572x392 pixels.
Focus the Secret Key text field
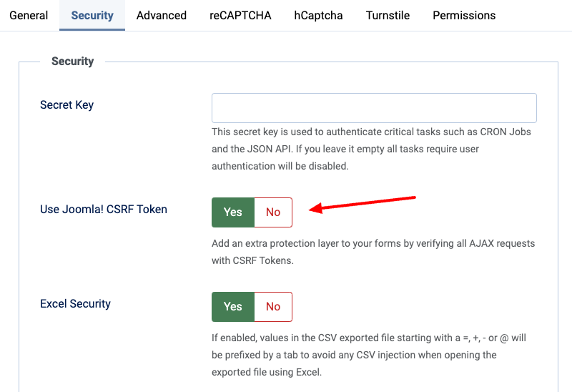[x=374, y=108]
